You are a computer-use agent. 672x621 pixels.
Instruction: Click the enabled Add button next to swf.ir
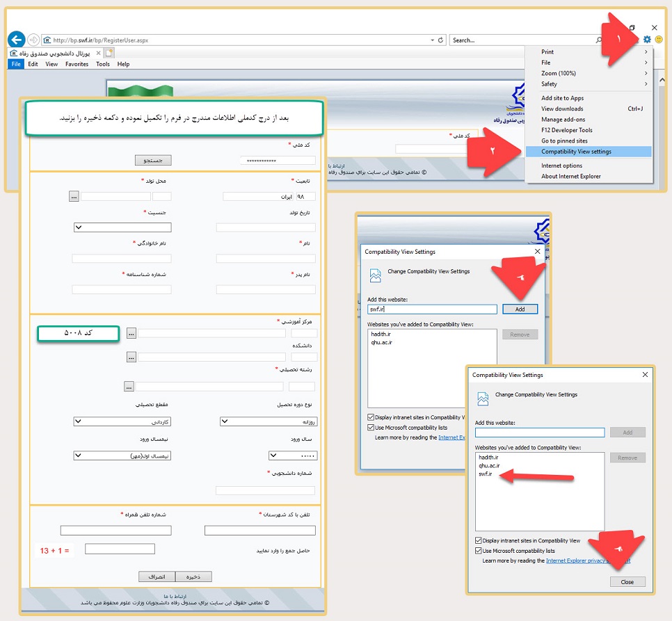[520, 309]
